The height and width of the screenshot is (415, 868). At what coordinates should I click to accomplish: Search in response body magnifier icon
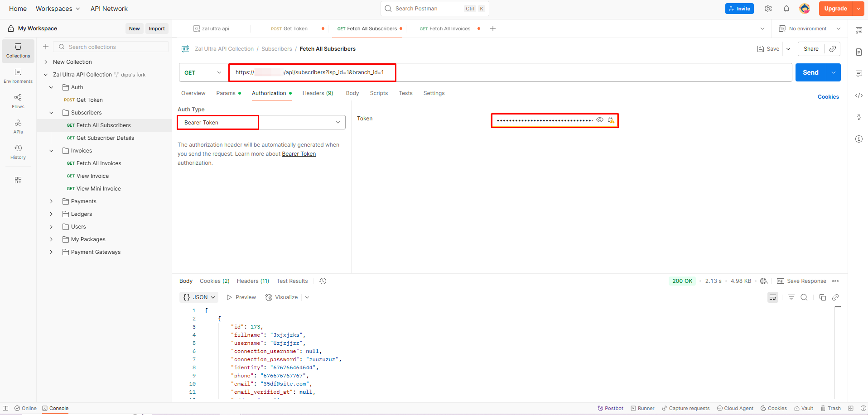pyautogui.click(x=804, y=297)
